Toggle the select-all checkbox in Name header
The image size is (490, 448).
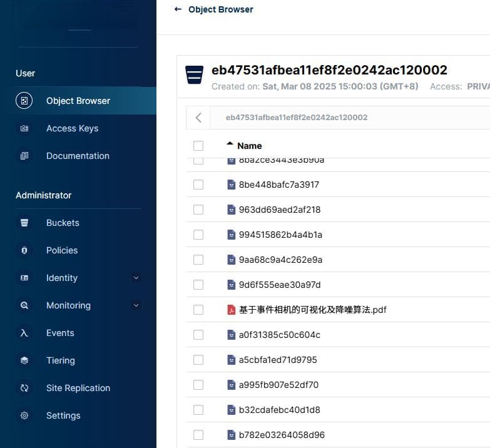coord(198,146)
